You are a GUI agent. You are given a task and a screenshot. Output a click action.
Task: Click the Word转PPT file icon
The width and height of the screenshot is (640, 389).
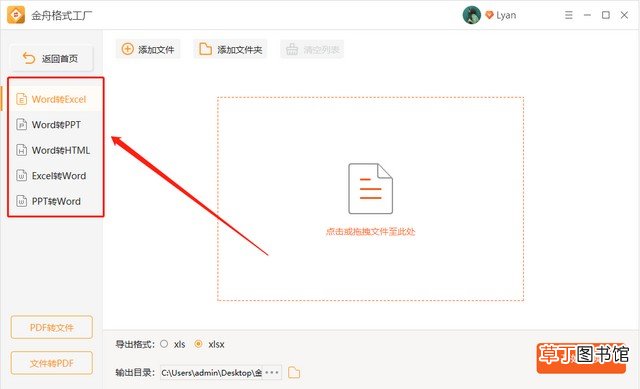pyautogui.click(x=21, y=124)
